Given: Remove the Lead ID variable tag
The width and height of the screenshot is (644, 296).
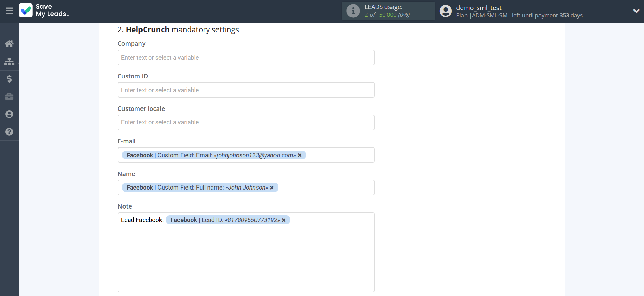Looking at the screenshot, I should click(x=284, y=220).
